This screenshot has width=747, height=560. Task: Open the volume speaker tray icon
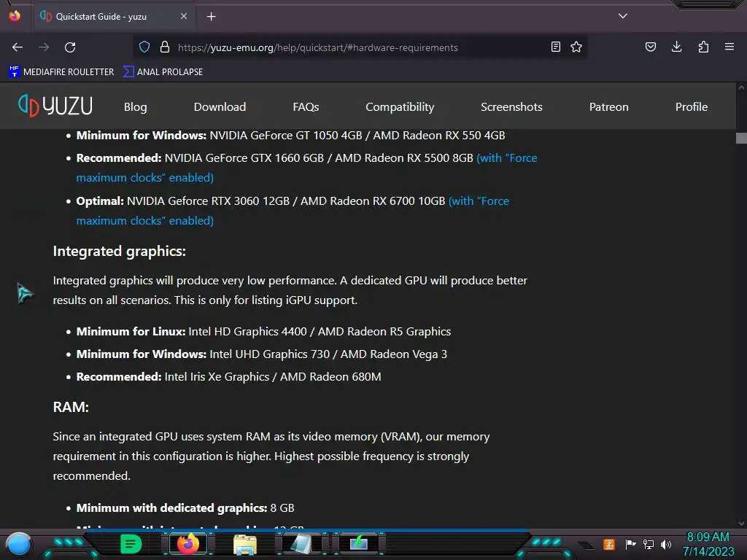(x=666, y=544)
